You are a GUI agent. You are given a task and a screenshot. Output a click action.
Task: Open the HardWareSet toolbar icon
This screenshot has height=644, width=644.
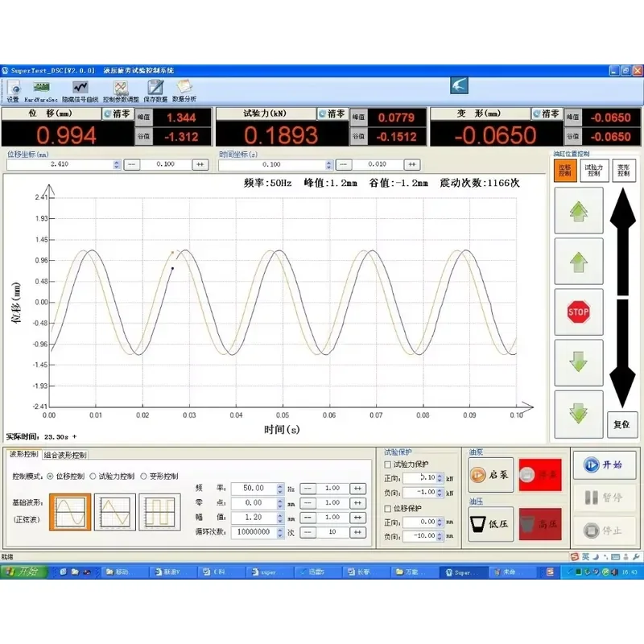(41, 91)
